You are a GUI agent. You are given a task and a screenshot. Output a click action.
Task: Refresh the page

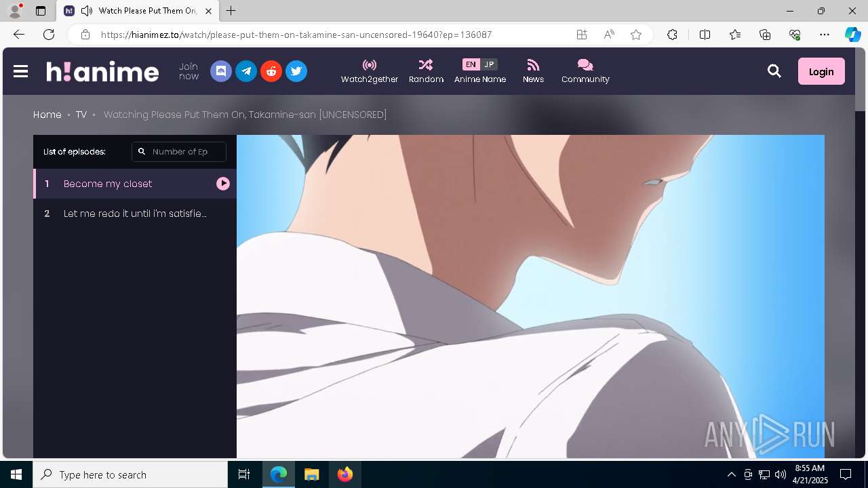(x=49, y=35)
